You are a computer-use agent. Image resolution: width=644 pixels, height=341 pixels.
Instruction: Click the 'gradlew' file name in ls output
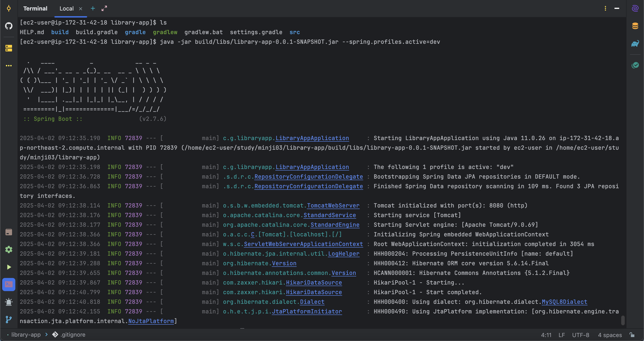coord(165,32)
